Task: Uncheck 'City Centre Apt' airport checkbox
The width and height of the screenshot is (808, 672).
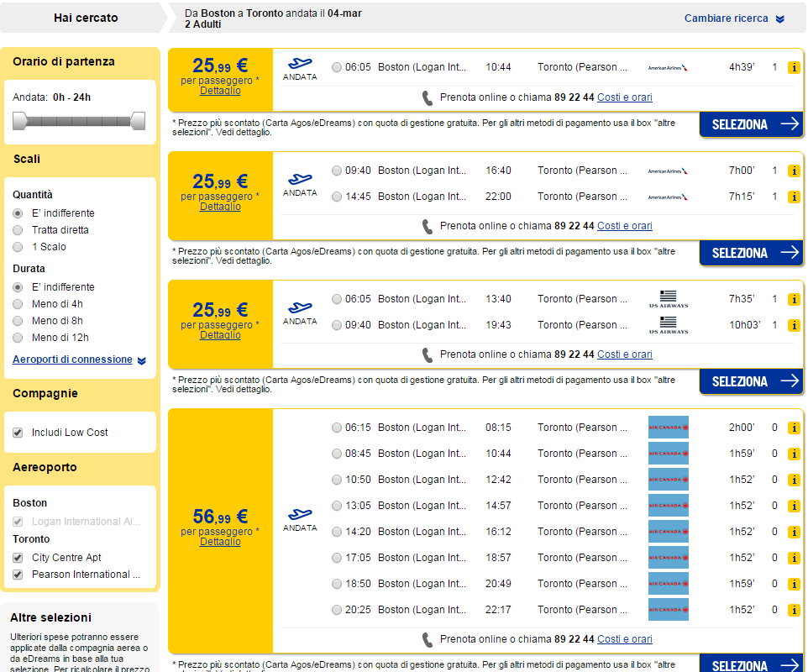Action: pos(18,558)
